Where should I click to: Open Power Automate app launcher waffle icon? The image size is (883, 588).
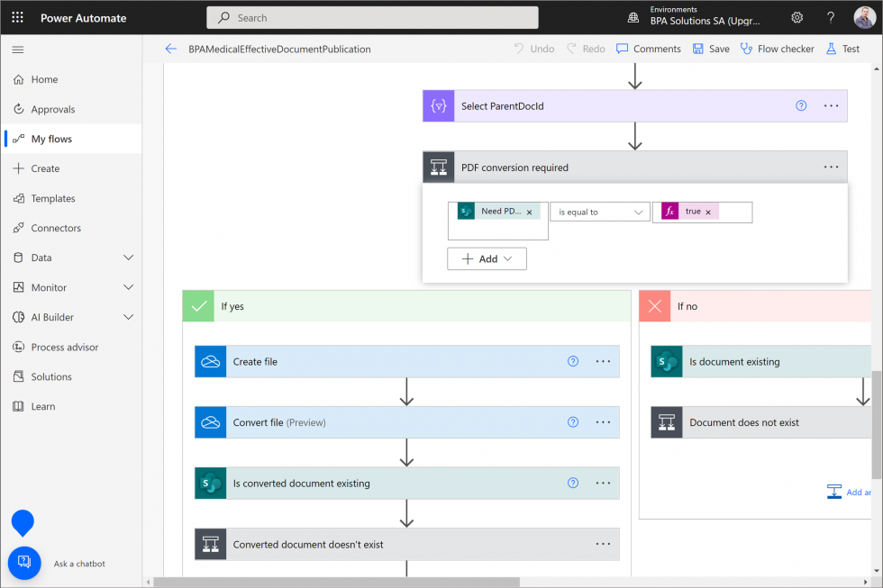click(x=16, y=17)
